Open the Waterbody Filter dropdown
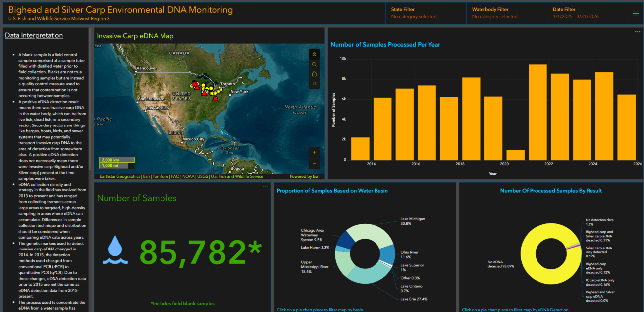The width and height of the screenshot is (644, 312). [x=506, y=13]
